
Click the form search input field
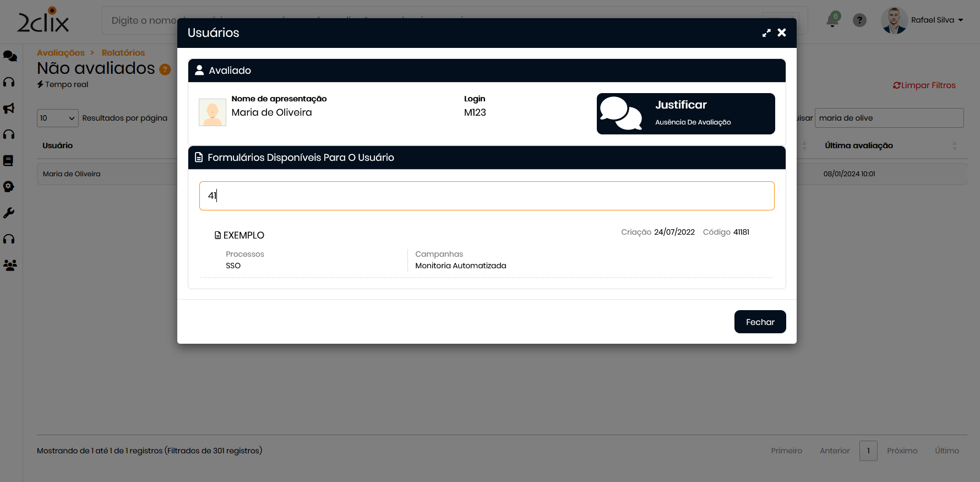click(487, 196)
